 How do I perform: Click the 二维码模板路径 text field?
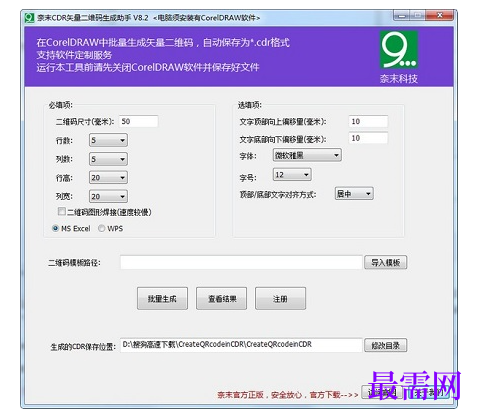[x=241, y=262]
